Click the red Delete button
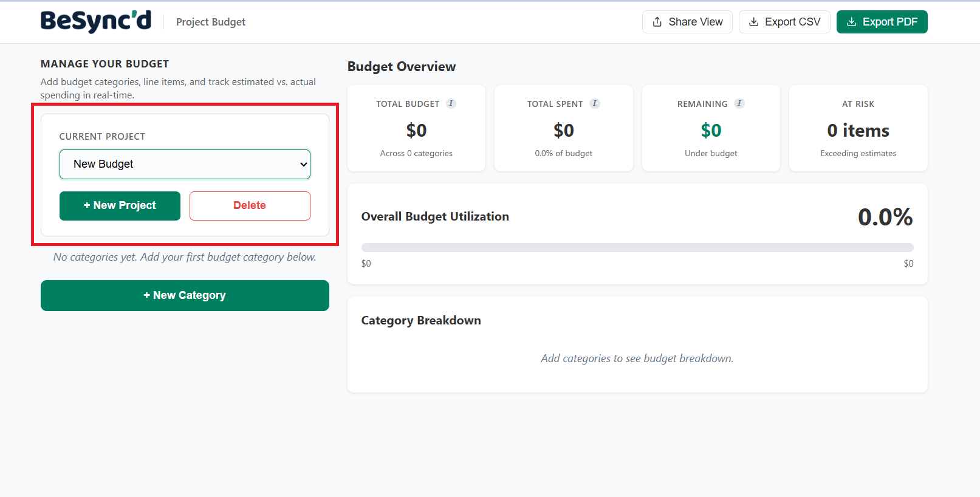 click(250, 206)
